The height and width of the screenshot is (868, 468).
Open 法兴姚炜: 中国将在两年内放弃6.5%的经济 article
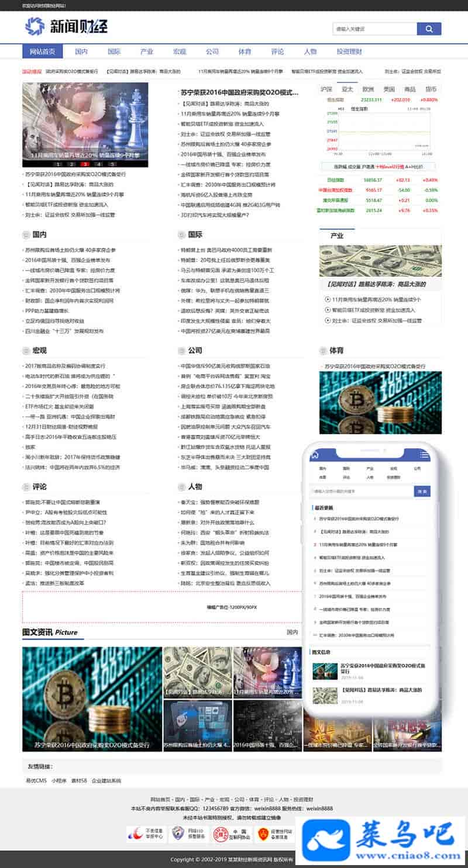[x=73, y=468]
